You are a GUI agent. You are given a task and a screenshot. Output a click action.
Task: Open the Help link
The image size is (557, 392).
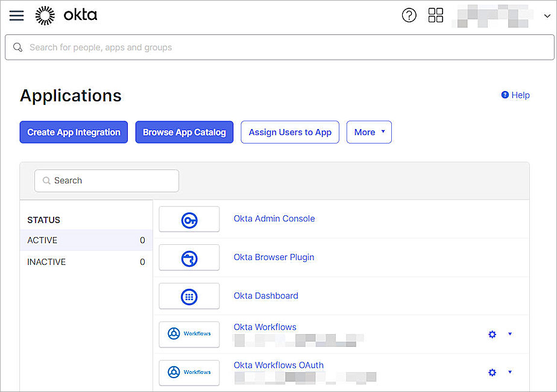point(515,95)
